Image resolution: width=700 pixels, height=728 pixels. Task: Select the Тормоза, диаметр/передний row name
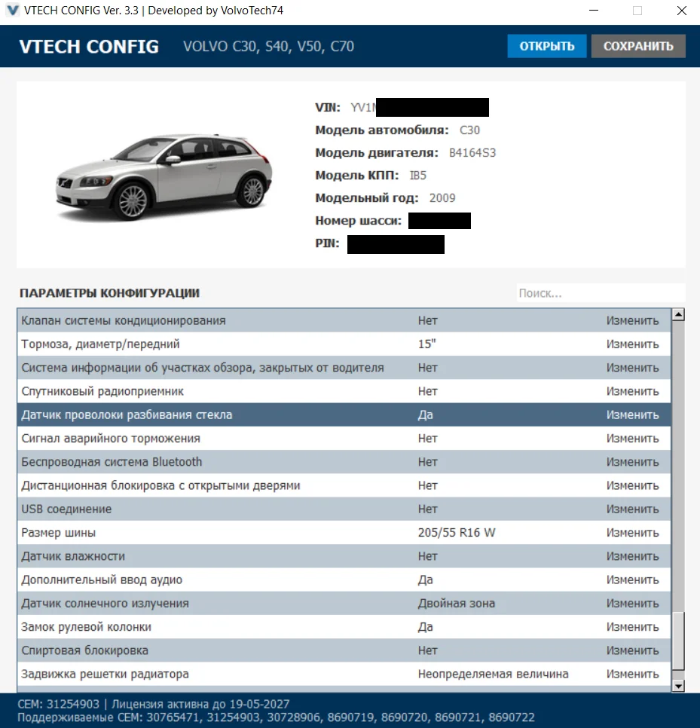(x=100, y=344)
